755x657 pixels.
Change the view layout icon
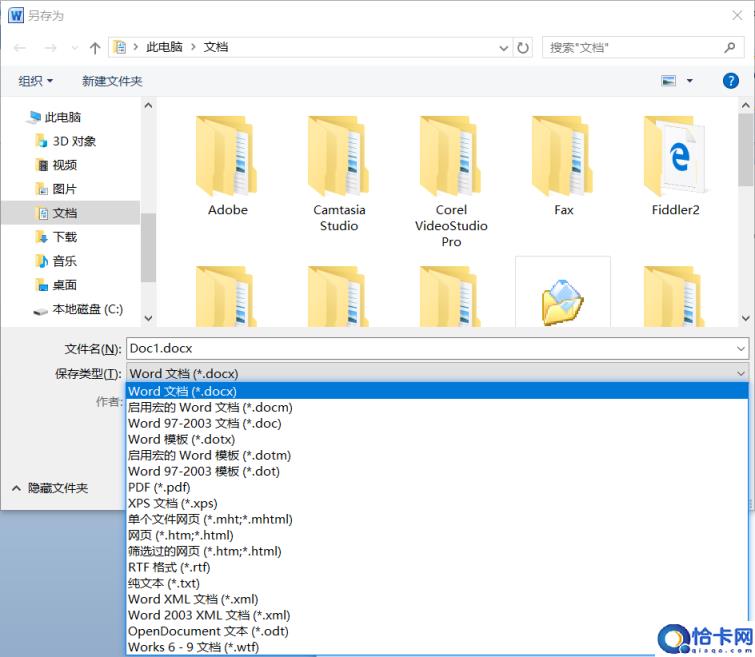(668, 80)
